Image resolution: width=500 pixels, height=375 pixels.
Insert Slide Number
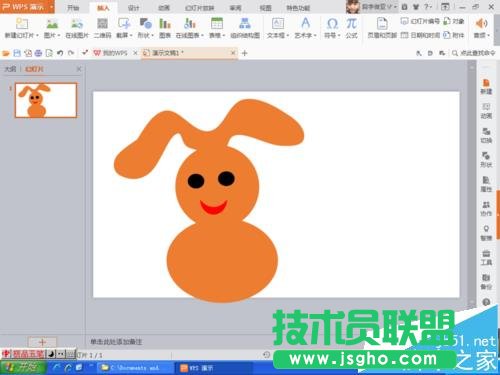[x=420, y=21]
